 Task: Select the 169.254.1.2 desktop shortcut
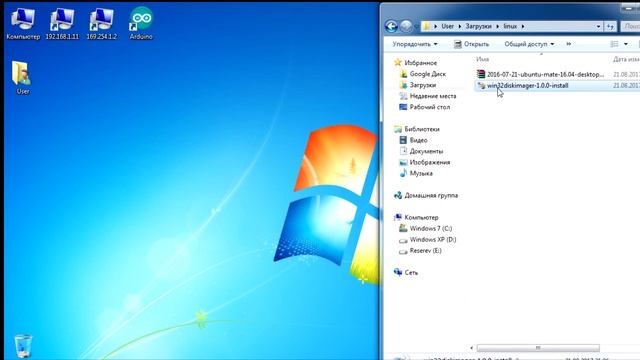[101, 24]
